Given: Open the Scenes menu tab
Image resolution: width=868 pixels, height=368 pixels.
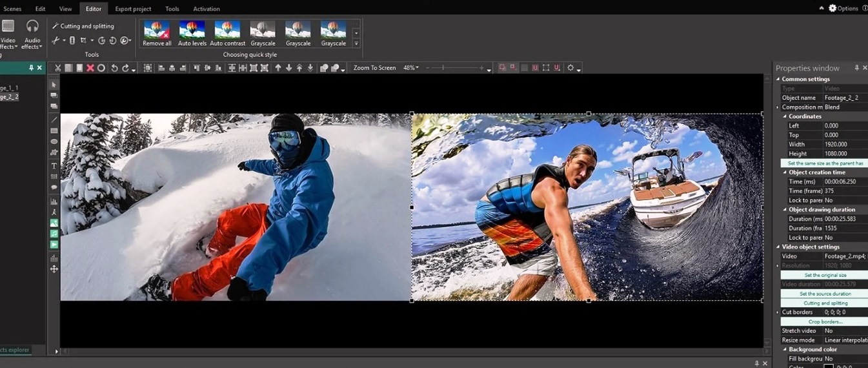Looking at the screenshot, I should click(12, 8).
